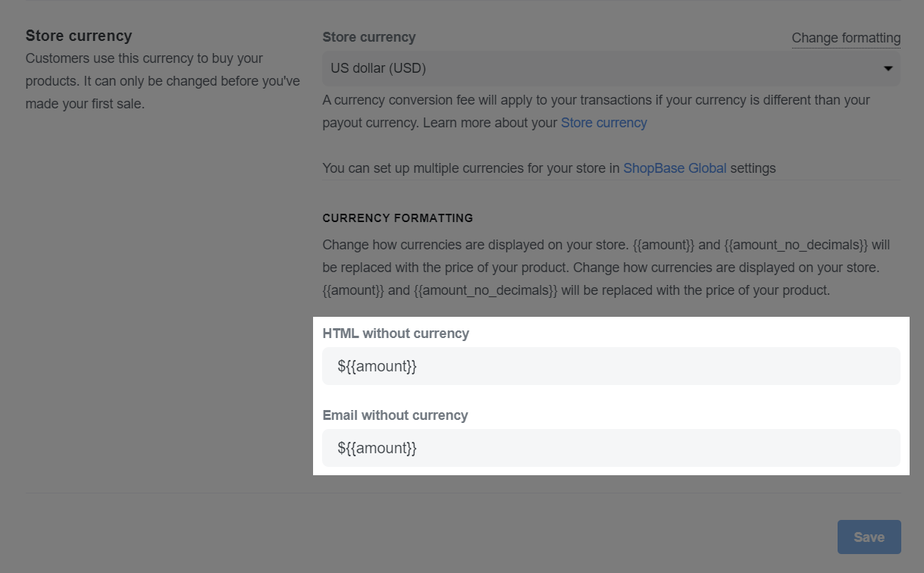The image size is (924, 573).
Task: Click the Store currency label above the dropdown
Action: 369,37
